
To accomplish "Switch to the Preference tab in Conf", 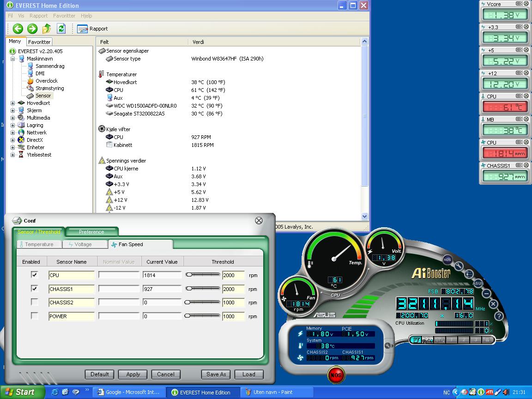I will pos(91,232).
